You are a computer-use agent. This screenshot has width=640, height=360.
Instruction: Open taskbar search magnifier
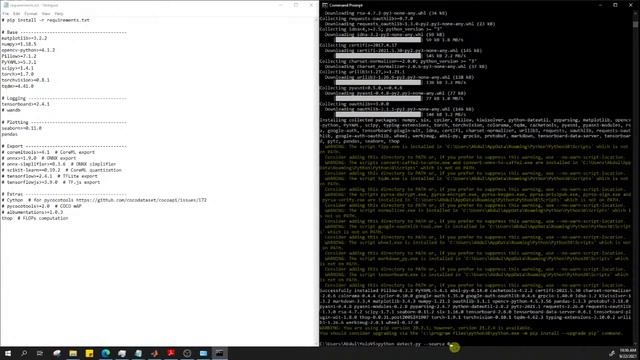point(24,353)
